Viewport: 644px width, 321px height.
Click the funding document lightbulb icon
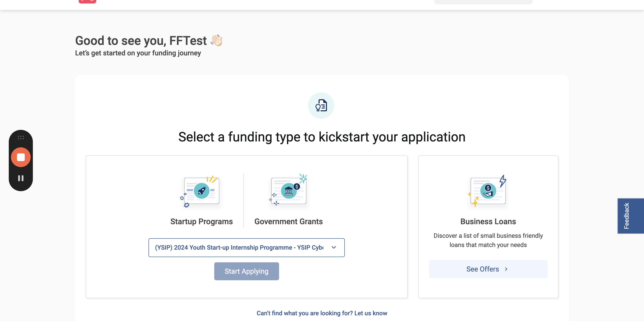pos(321,106)
